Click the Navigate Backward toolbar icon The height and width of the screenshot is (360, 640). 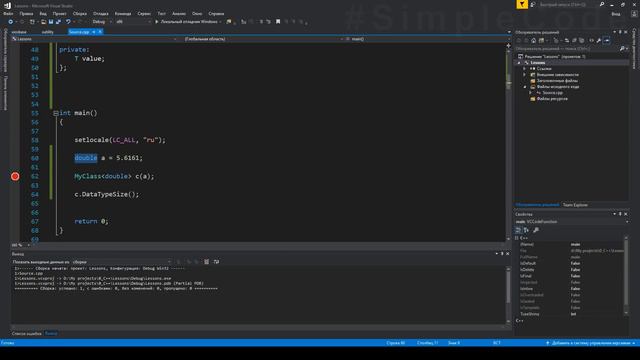[11, 22]
